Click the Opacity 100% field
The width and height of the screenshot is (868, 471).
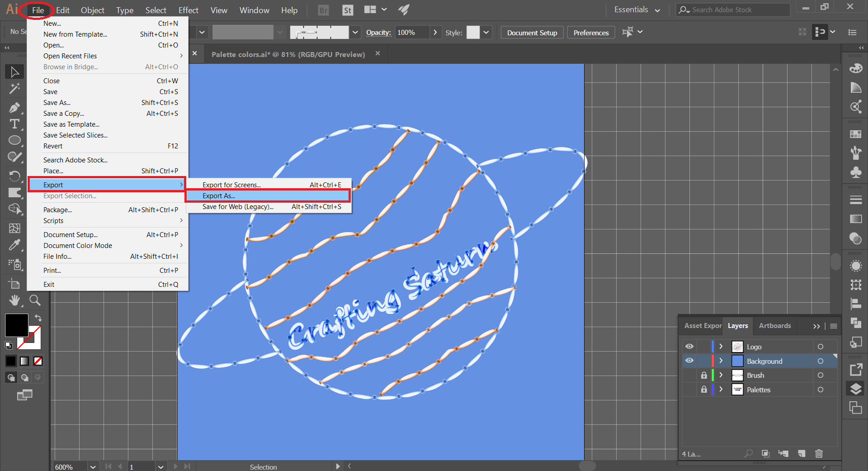pyautogui.click(x=412, y=32)
